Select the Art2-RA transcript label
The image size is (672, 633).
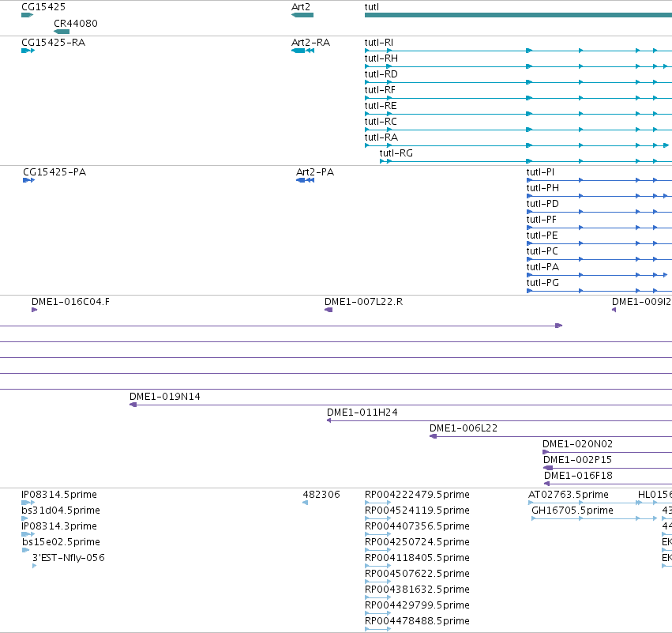(x=310, y=43)
